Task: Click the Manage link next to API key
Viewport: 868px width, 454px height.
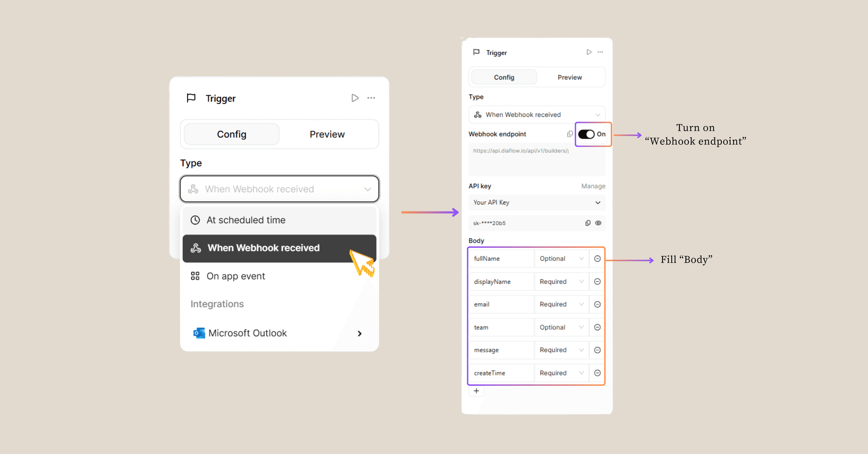Action: 593,186
